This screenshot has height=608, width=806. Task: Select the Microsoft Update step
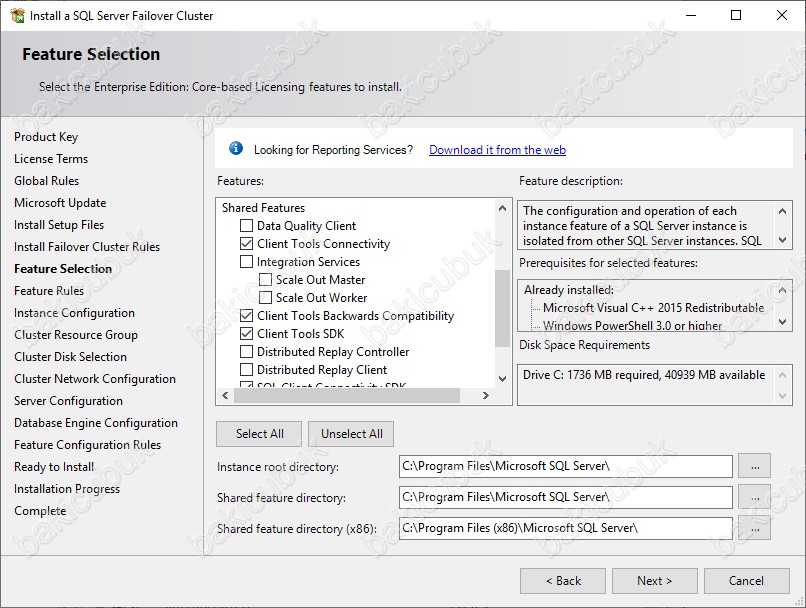(60, 203)
